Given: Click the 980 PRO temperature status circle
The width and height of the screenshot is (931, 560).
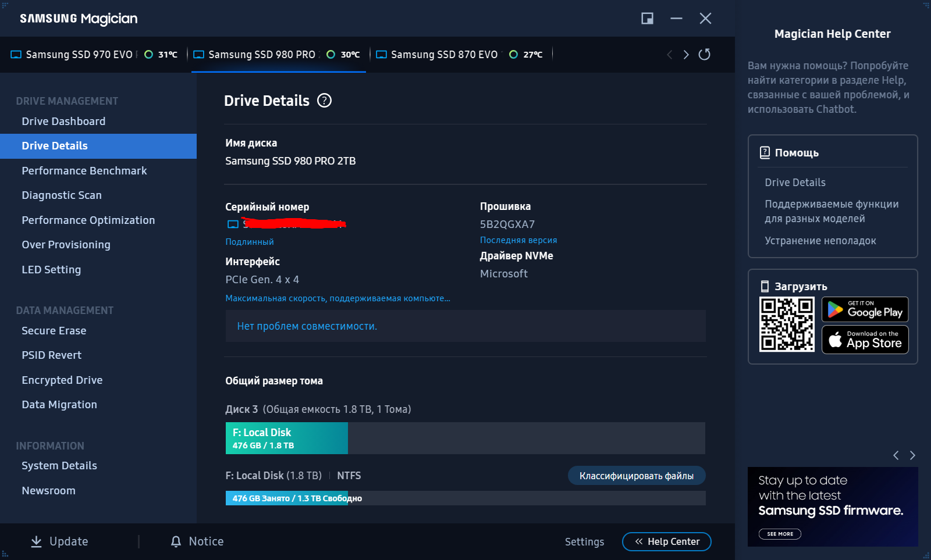Looking at the screenshot, I should [x=331, y=55].
